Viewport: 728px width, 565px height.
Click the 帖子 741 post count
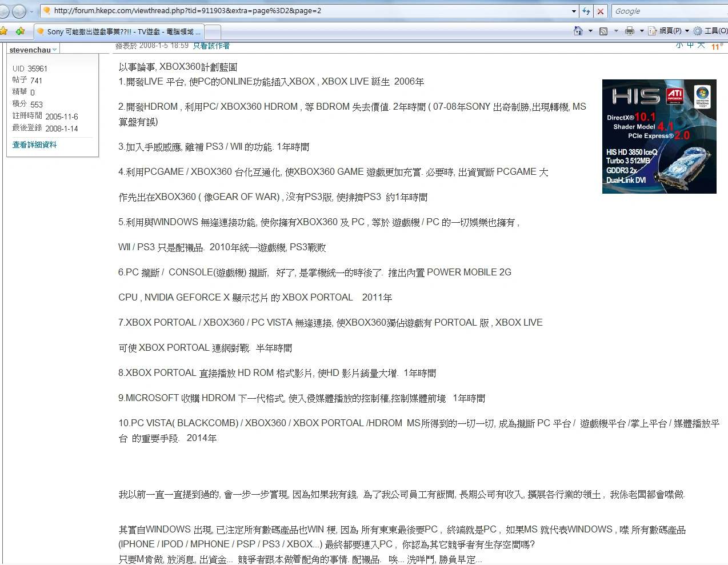[x=27, y=81]
